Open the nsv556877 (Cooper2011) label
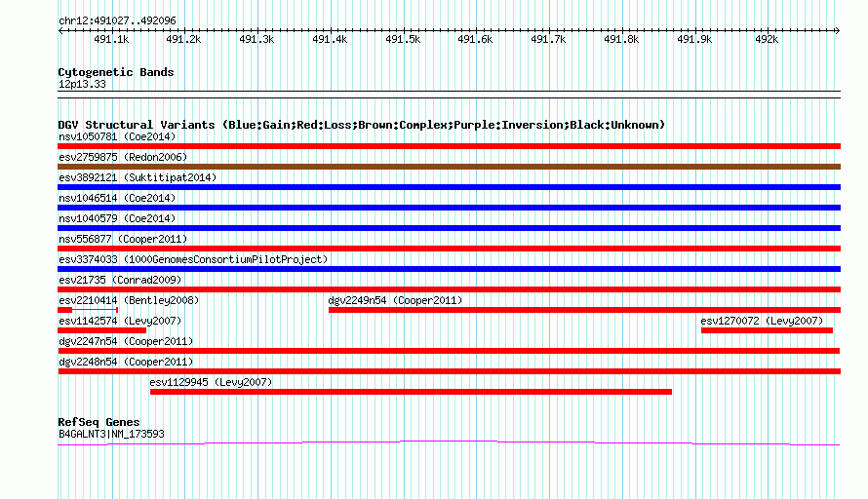868x499 pixels. tap(123, 239)
